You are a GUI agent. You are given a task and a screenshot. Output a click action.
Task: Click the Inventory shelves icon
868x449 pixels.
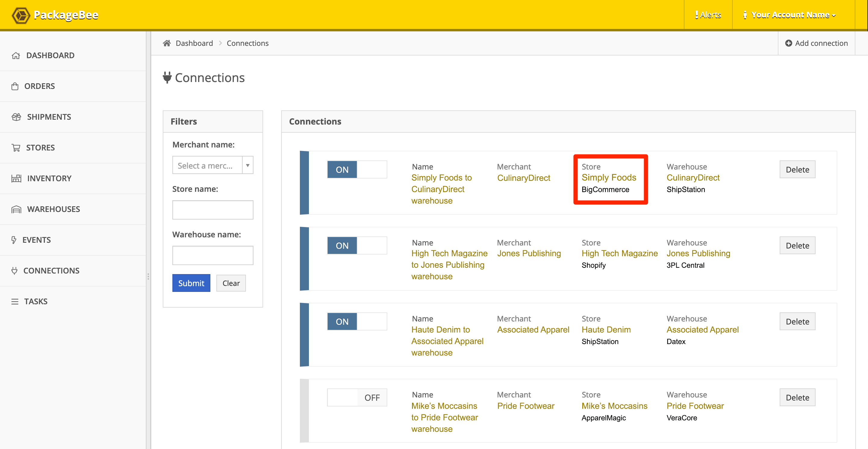tap(16, 178)
